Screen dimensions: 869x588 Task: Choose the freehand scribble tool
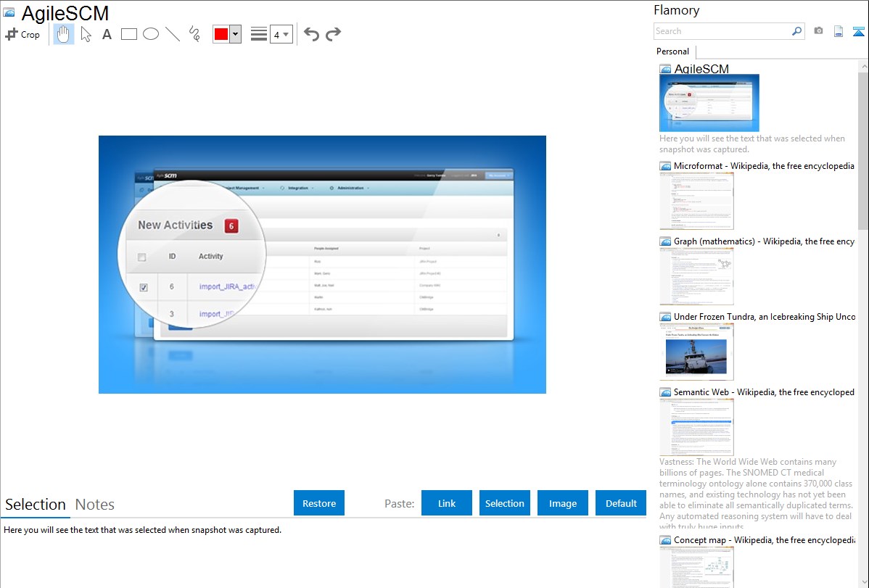[194, 34]
